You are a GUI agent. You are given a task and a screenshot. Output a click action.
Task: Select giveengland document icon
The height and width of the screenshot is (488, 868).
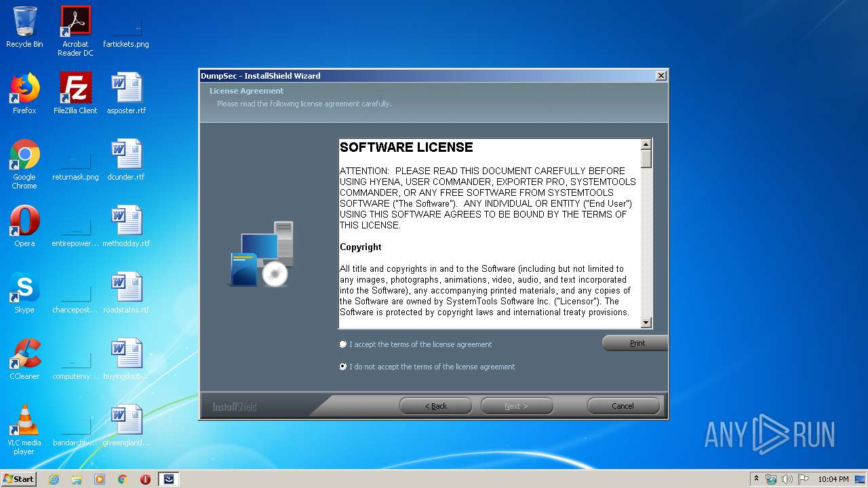[x=126, y=426]
